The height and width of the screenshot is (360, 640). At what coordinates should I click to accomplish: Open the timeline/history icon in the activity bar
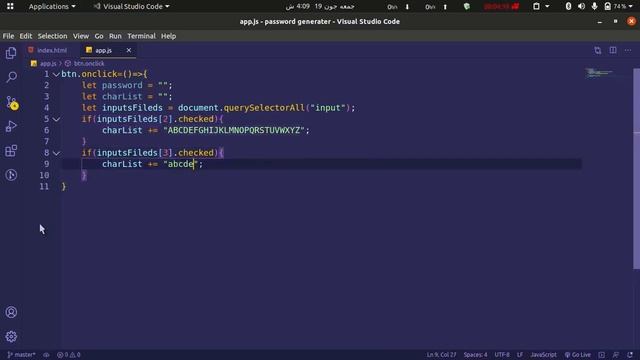(x=11, y=175)
